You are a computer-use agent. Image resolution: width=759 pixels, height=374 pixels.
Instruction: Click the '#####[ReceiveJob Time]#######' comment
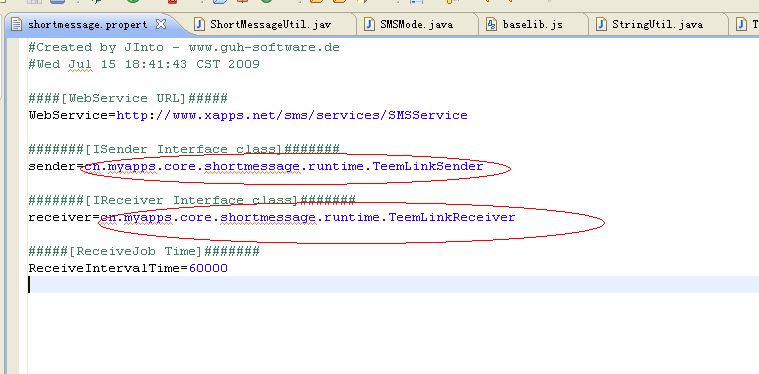point(144,252)
